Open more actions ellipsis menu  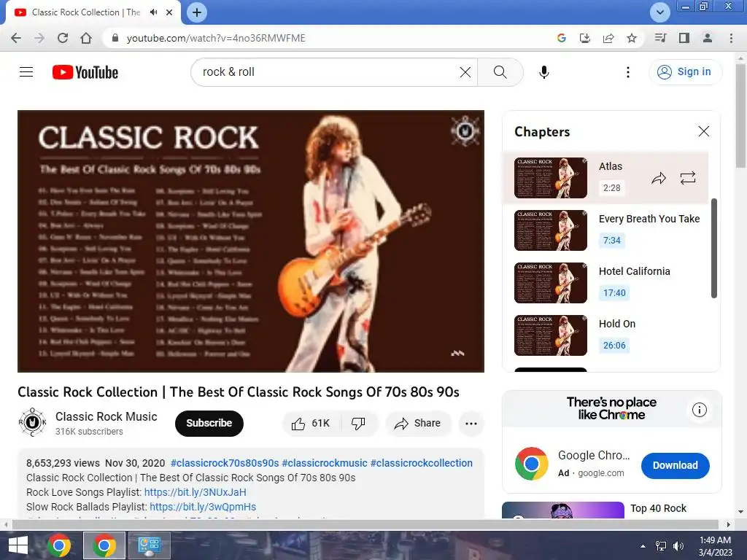tap(471, 424)
